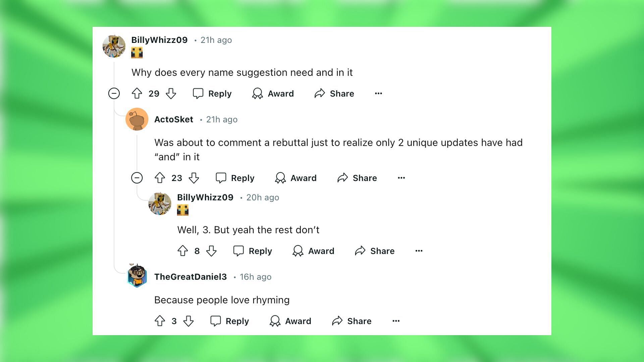Image resolution: width=644 pixels, height=362 pixels.
Task: Click the upvote arrow on BillyWhizz09 reply
Action: point(183,251)
